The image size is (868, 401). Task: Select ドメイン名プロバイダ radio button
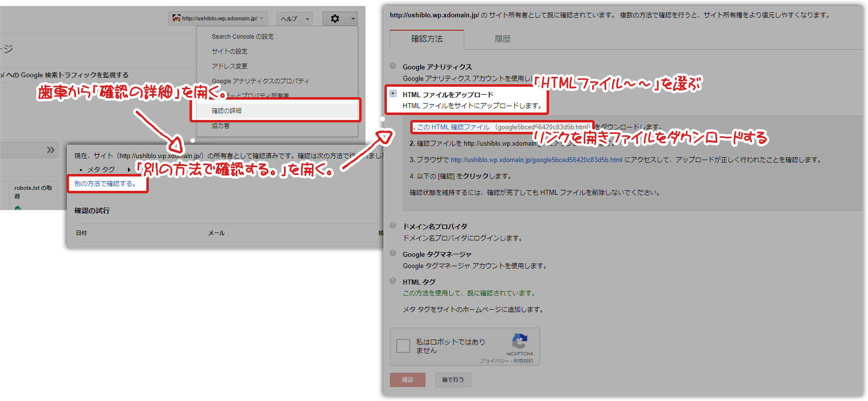393,225
